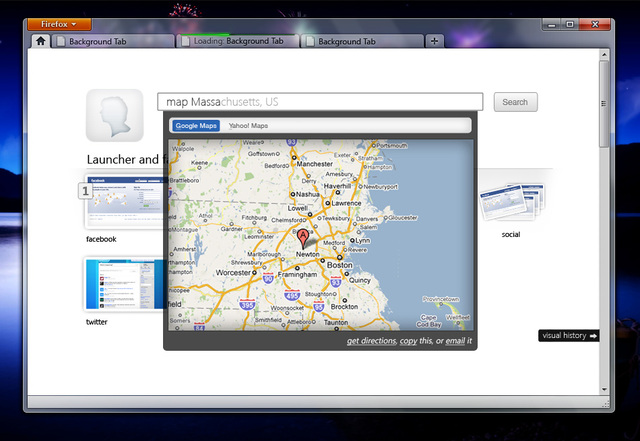Open the Firefox menu button

[x=59, y=24]
